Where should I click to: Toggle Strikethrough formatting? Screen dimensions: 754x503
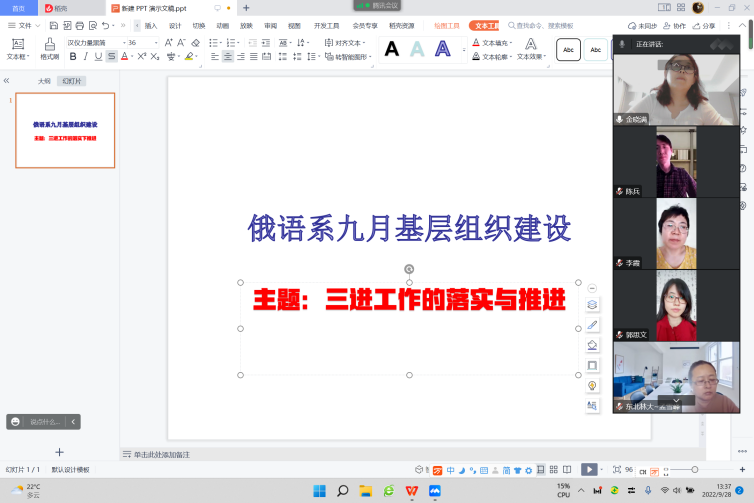coord(112,56)
